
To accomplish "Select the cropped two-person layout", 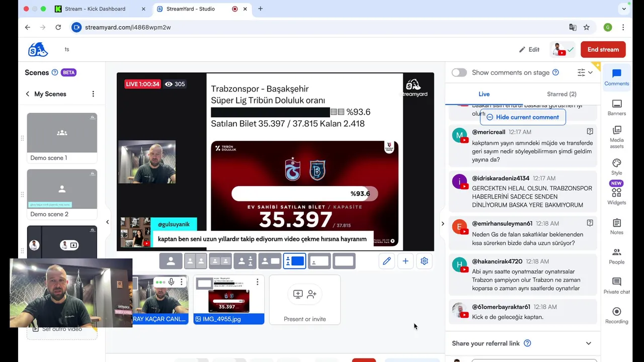I will 220,261.
